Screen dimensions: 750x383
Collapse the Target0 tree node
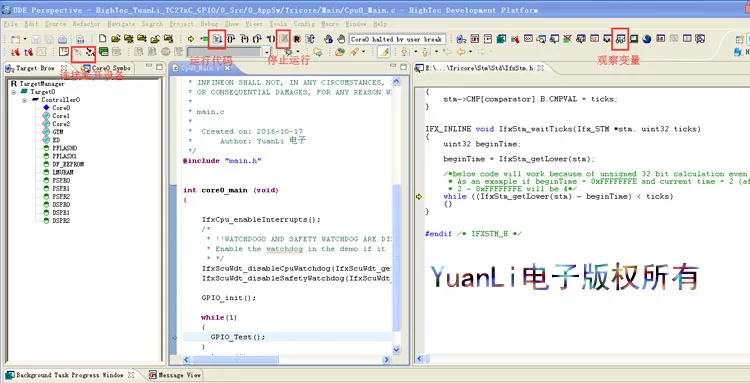(x=14, y=92)
